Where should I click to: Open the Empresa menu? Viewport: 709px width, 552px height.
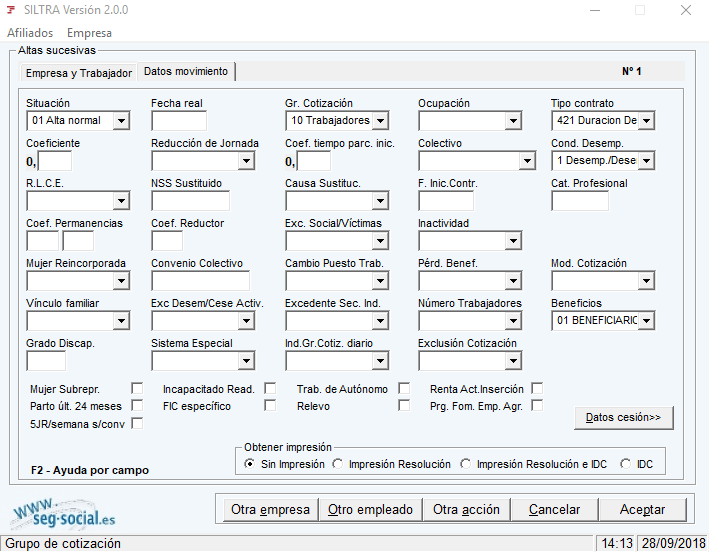pos(89,33)
